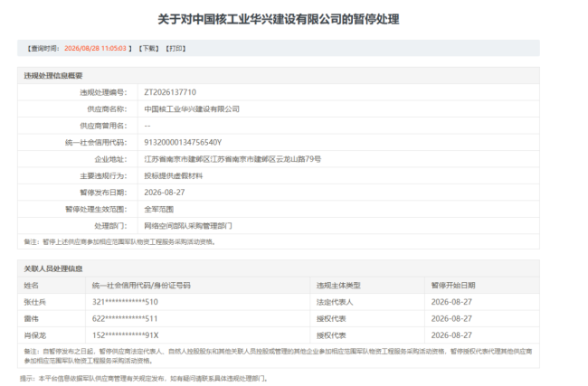Select the date in 雷伟's row
The height and width of the screenshot is (386, 588).
(451, 319)
